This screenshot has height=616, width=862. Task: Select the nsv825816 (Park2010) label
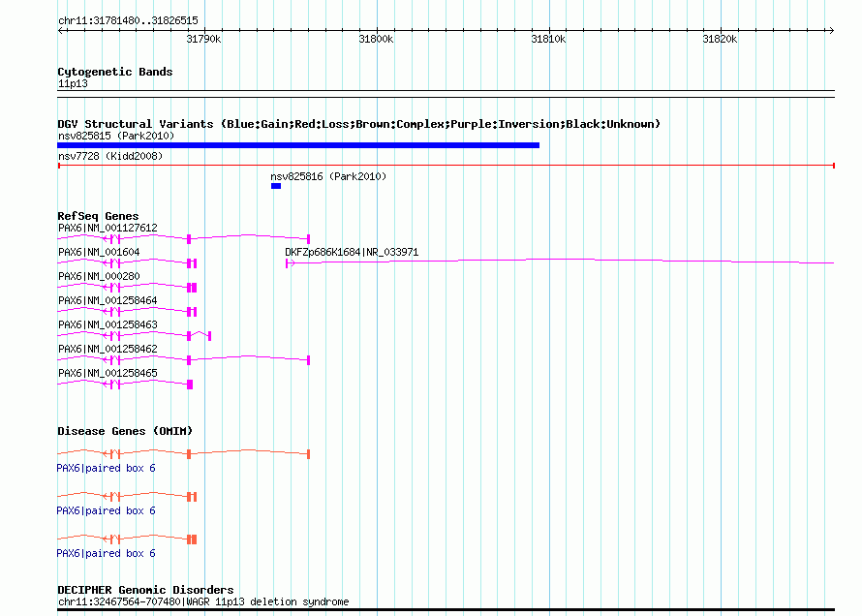328,176
